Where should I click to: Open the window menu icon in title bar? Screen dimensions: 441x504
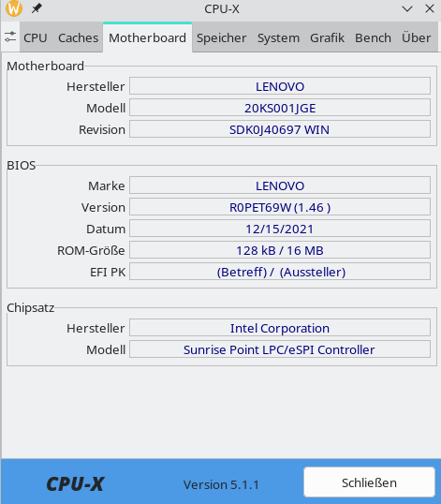coord(14,8)
